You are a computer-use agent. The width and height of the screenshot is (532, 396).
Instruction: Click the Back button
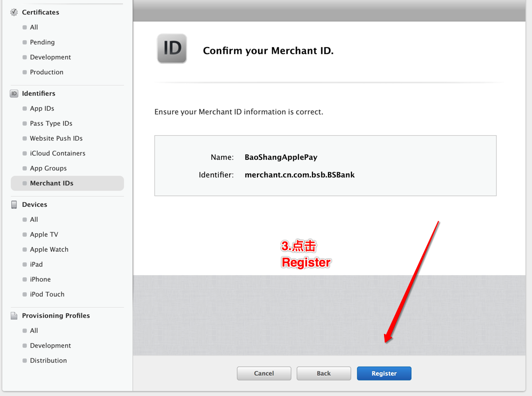pyautogui.click(x=324, y=373)
